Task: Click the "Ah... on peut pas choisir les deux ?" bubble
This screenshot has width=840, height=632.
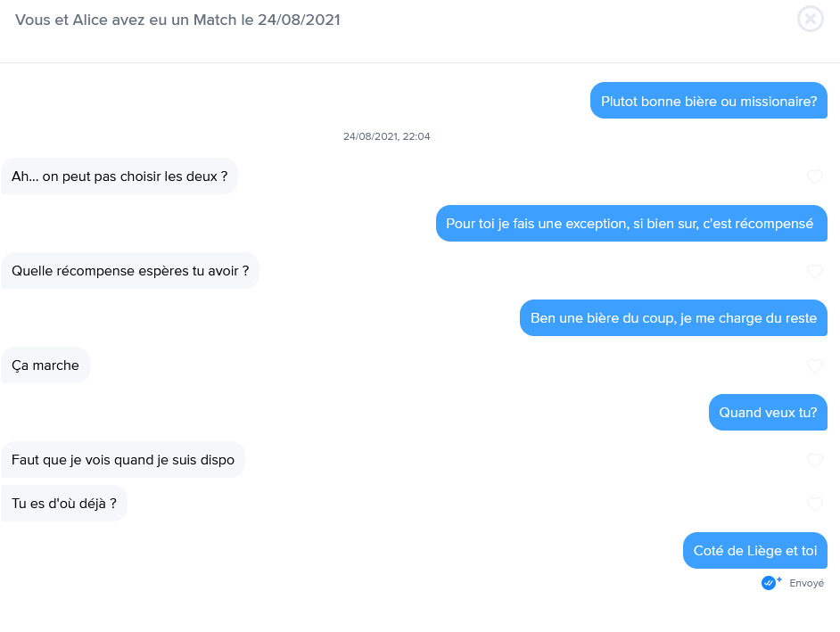Action: (119, 176)
